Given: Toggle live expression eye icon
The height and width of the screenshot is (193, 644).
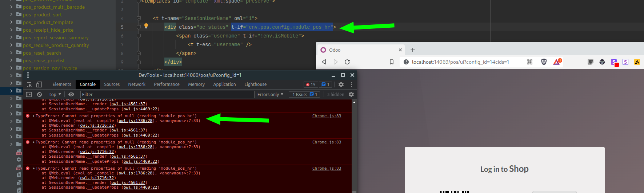Looking at the screenshot, I should (x=71, y=94).
